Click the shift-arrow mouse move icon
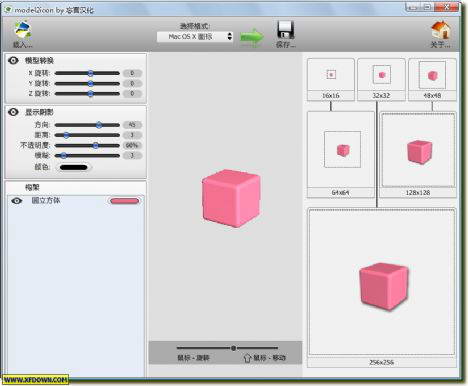The width and height of the screenshot is (468, 386). [x=247, y=358]
